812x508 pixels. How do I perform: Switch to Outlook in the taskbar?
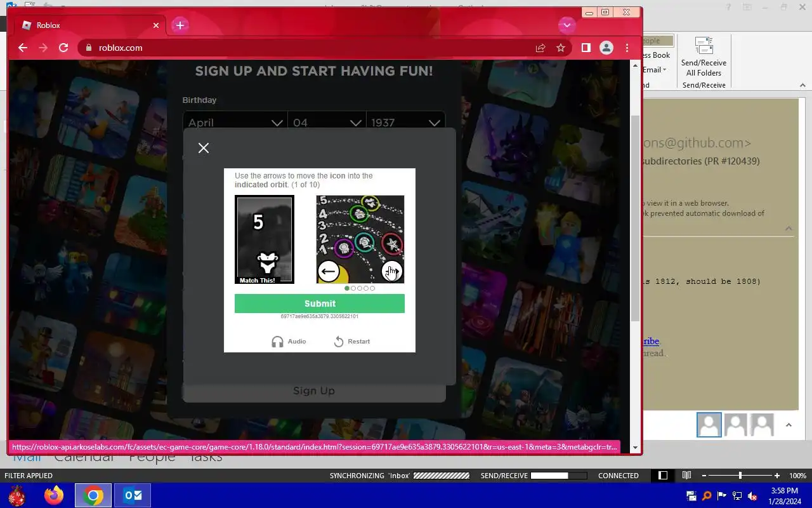point(133,495)
